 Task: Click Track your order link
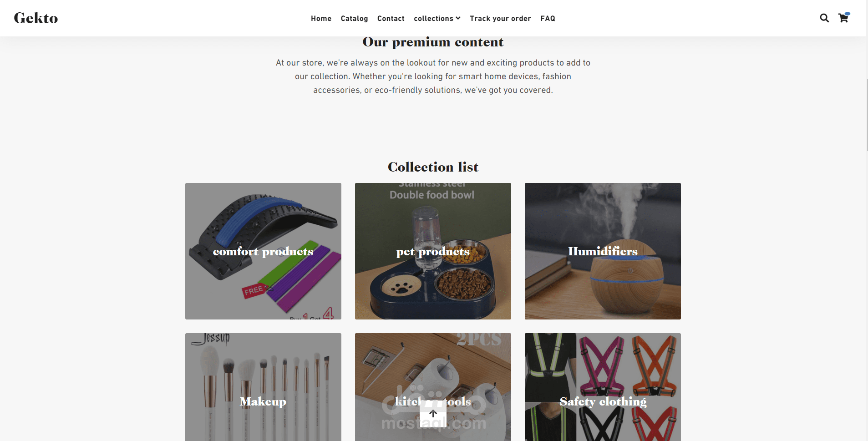point(500,18)
